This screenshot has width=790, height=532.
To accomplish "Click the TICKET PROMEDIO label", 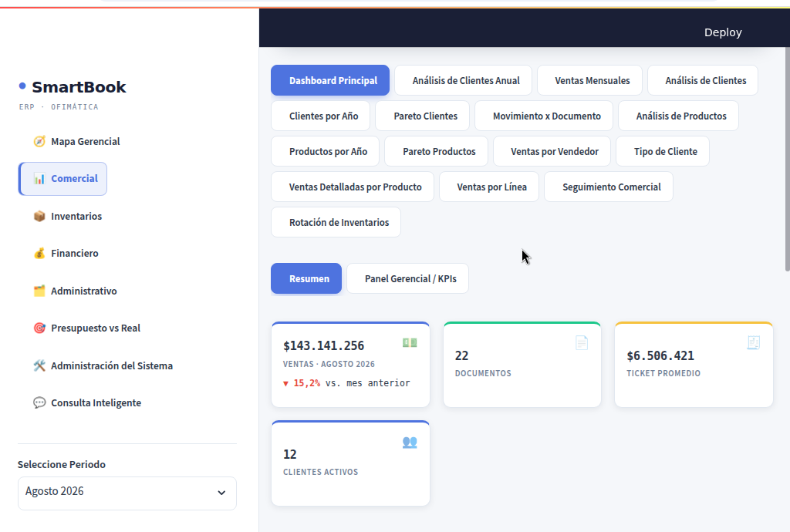I will [x=663, y=373].
